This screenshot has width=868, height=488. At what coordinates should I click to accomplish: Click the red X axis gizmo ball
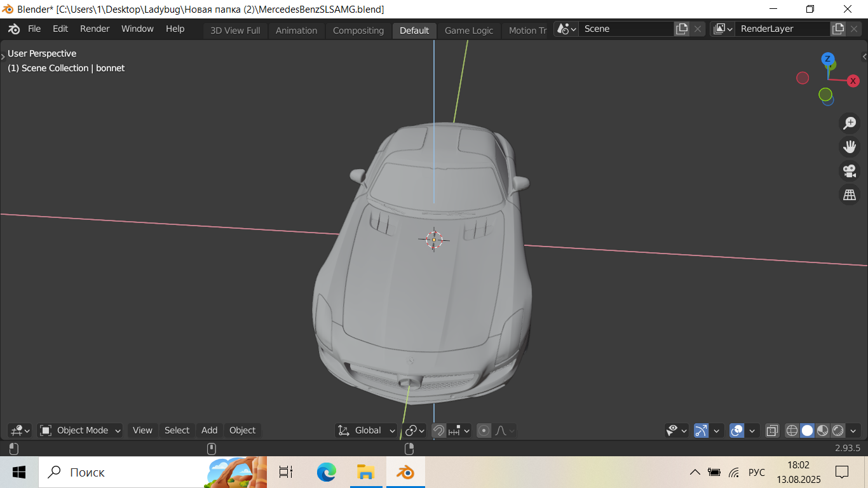coord(853,81)
